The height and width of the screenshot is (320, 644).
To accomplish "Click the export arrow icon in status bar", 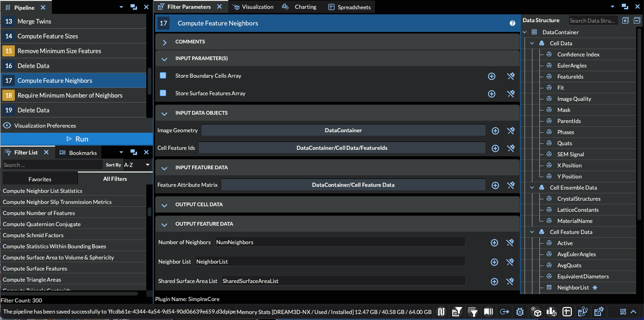I will [504, 312].
